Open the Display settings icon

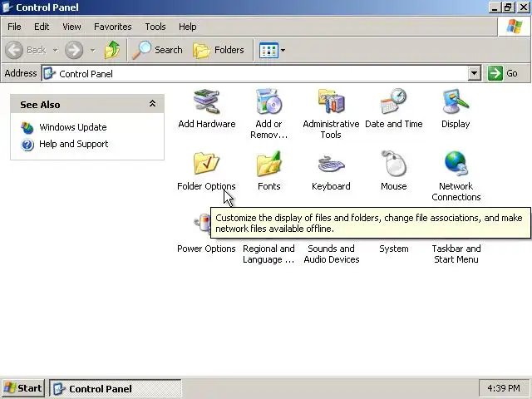[456, 101]
